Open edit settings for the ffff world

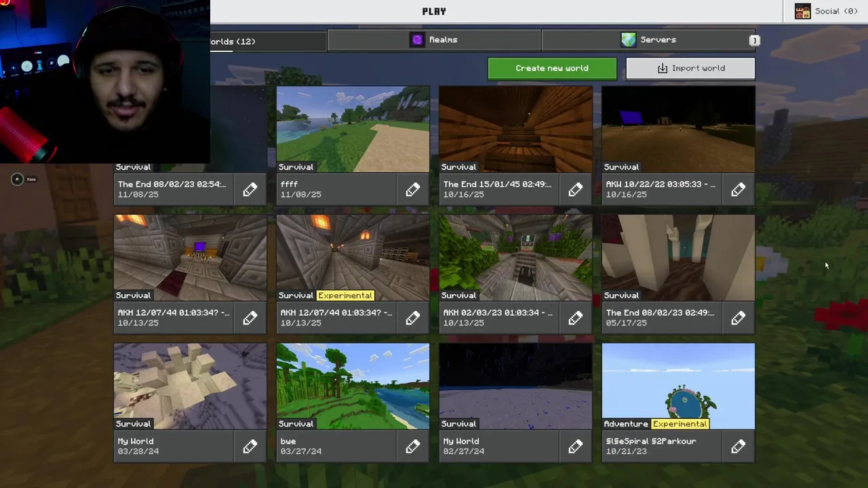click(x=413, y=190)
